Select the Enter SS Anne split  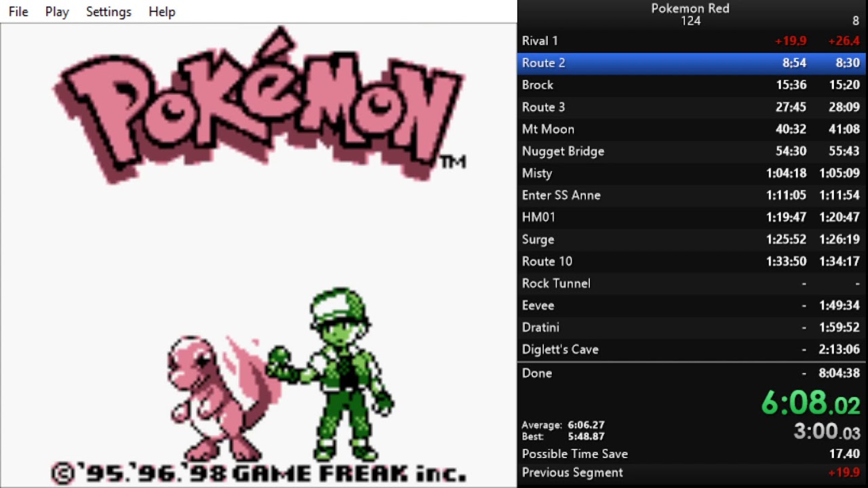[692, 195]
